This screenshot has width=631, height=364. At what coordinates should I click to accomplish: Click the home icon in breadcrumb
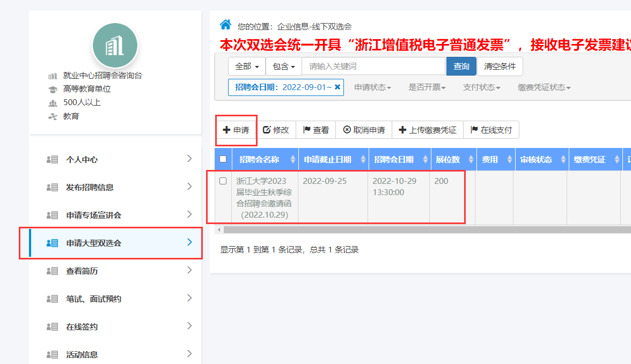click(x=226, y=25)
